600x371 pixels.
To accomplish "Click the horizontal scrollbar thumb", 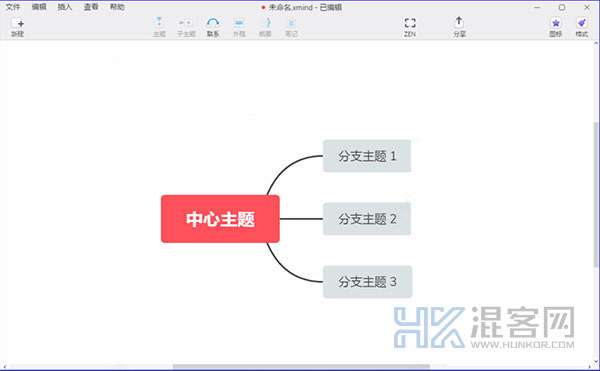I will (x=301, y=367).
